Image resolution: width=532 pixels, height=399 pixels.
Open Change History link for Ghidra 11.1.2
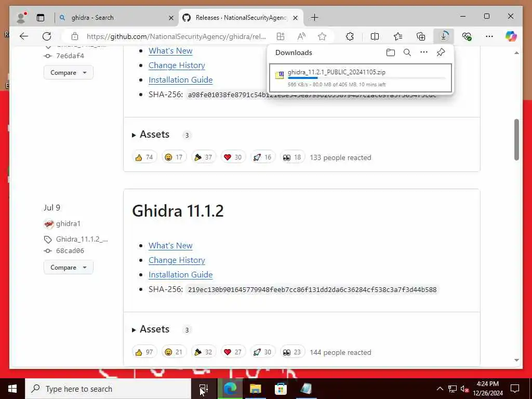(177, 260)
